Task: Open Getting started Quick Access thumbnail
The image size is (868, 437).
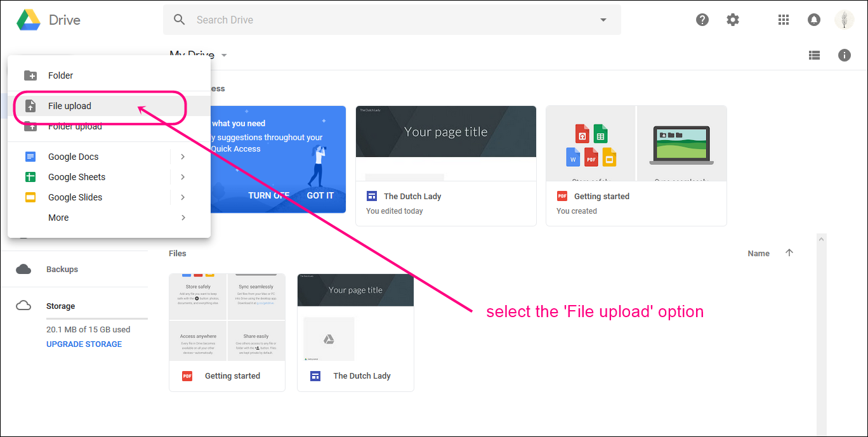Action: 636,143
